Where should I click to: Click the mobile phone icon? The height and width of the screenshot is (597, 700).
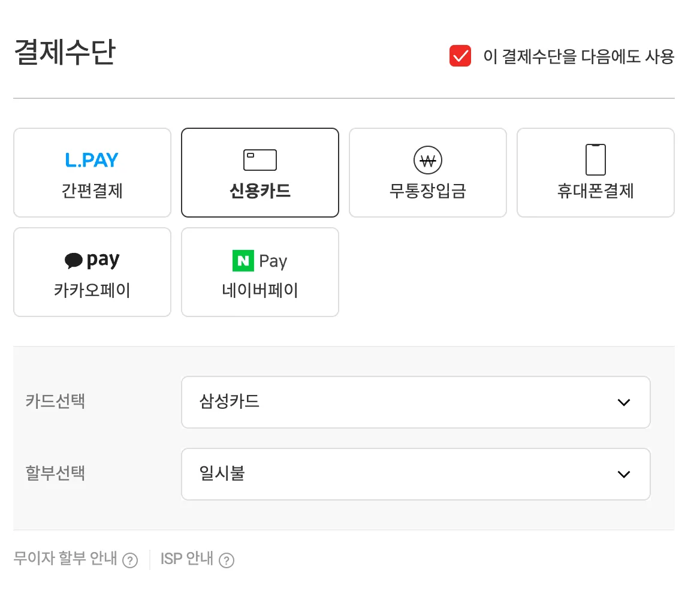click(x=596, y=159)
